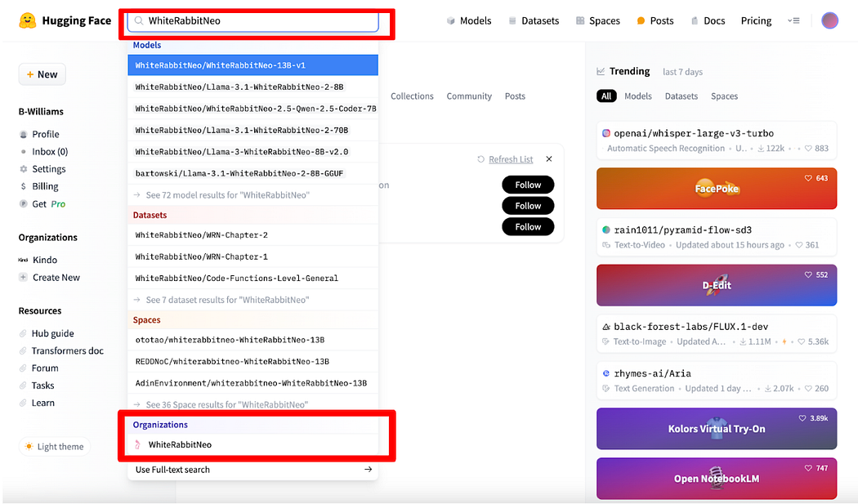Select bartowski Llama-3.1-WhiteRabbitNeo-2-8B-GGUF result
Screen dimensions: 858x504
tap(252, 173)
